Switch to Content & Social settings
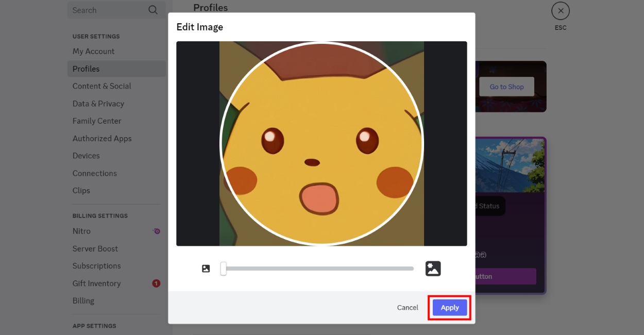This screenshot has width=644, height=335. click(101, 86)
